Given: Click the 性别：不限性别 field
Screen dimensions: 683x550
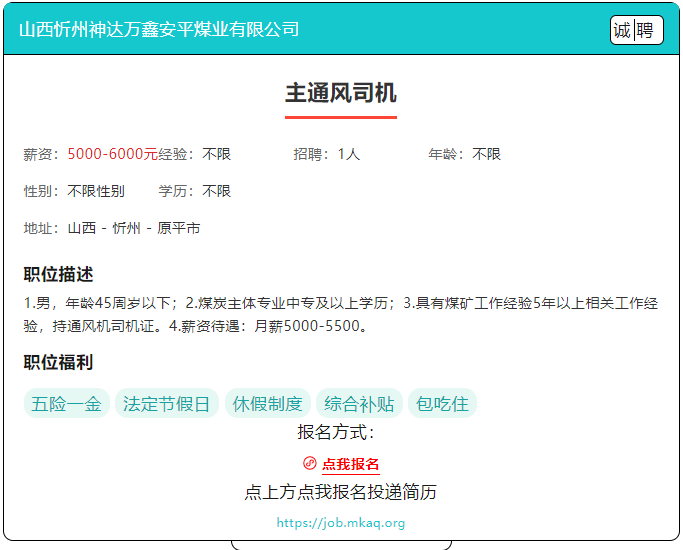Looking at the screenshot, I should [74, 191].
